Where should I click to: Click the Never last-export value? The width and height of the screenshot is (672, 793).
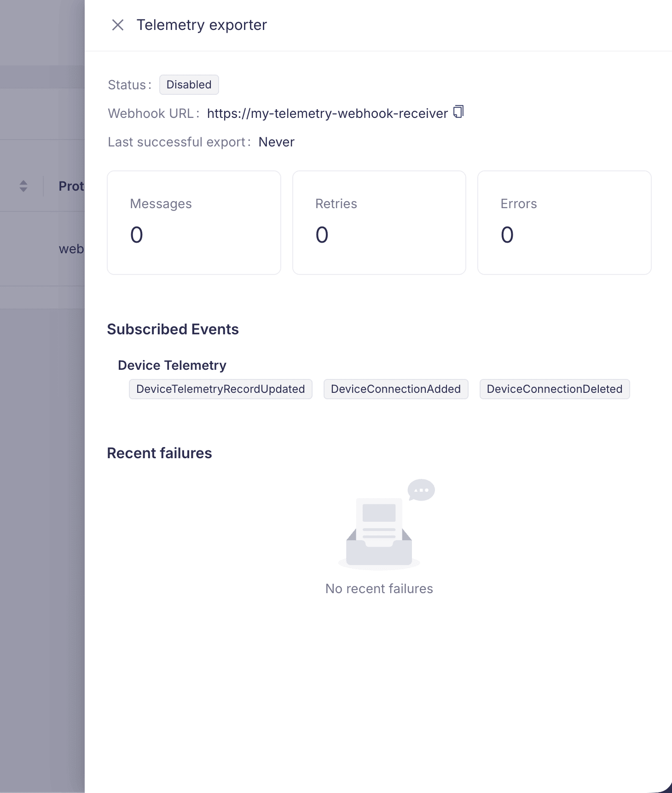point(277,142)
